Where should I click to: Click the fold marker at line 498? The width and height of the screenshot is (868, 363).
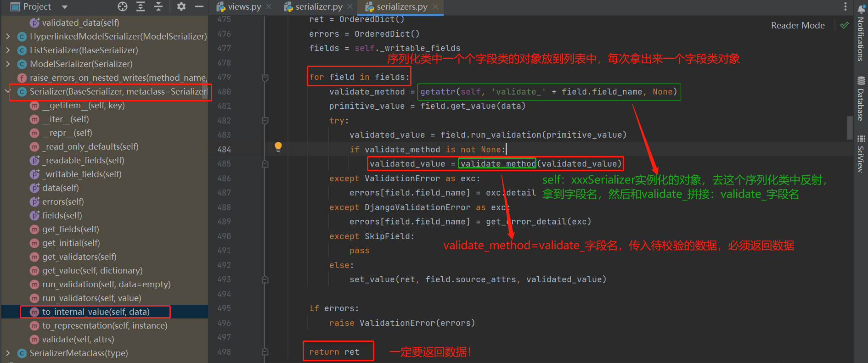265,352
